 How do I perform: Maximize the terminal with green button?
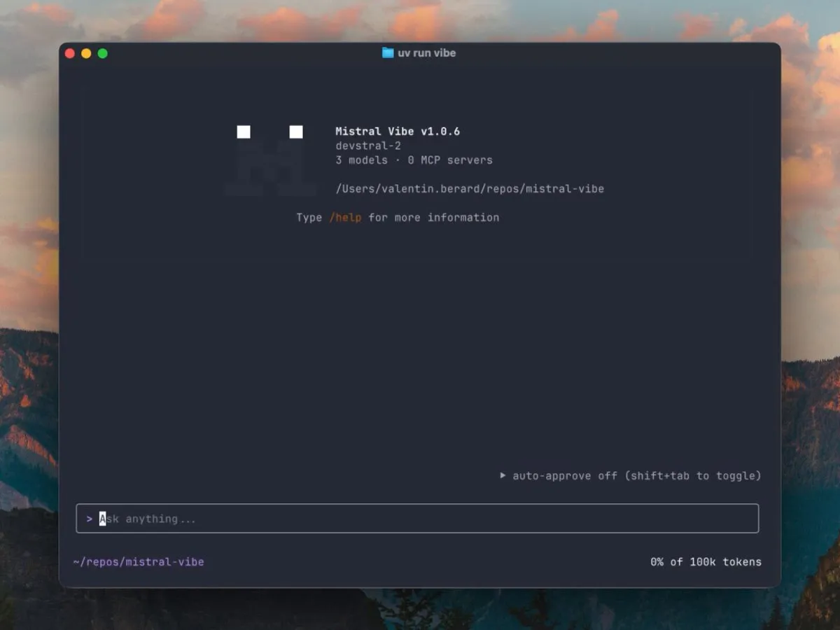[x=103, y=53]
